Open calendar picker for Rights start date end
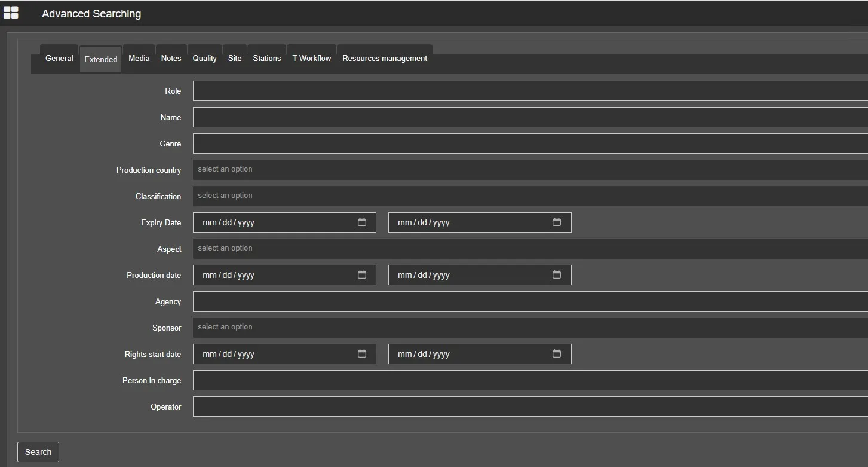Viewport: 868px width, 467px height. click(x=556, y=354)
